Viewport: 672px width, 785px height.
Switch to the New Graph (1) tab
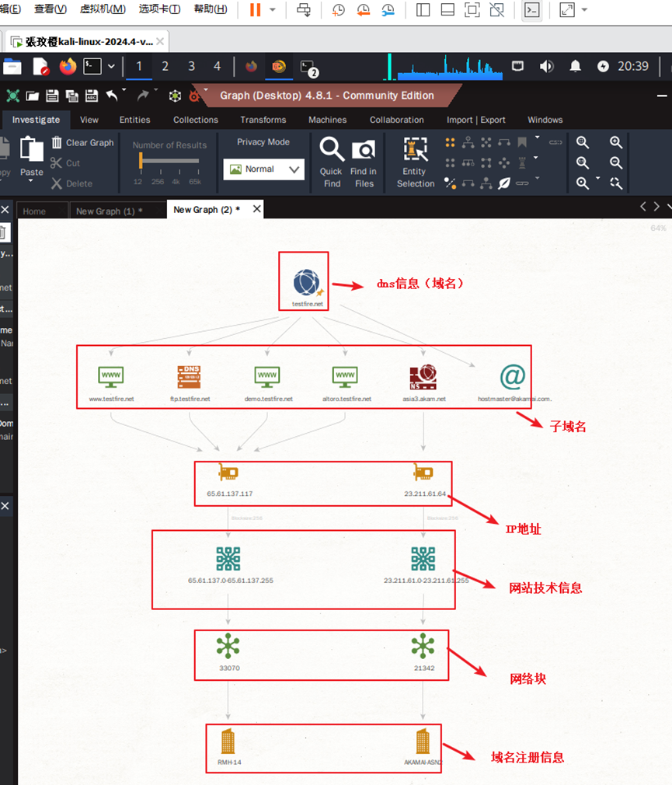tap(109, 211)
